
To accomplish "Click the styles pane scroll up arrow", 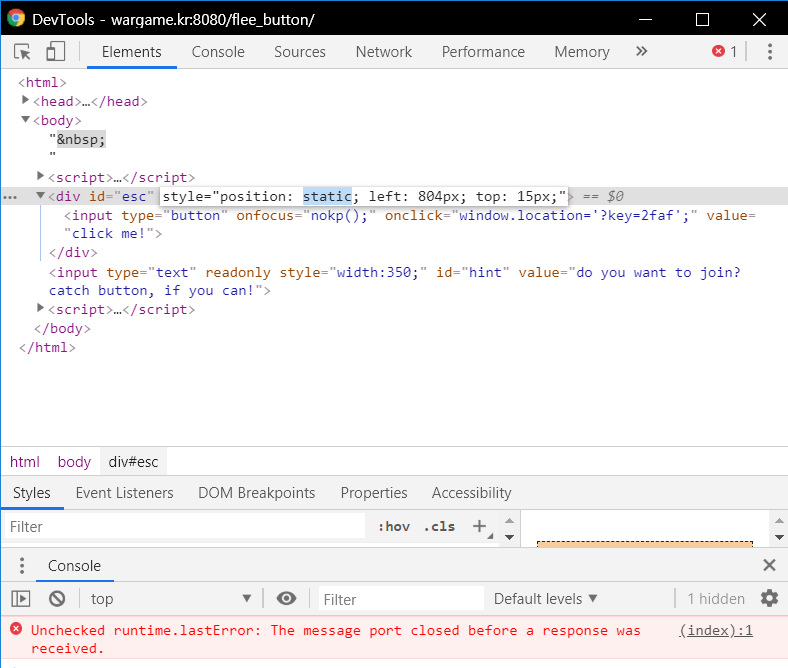I will [509, 520].
